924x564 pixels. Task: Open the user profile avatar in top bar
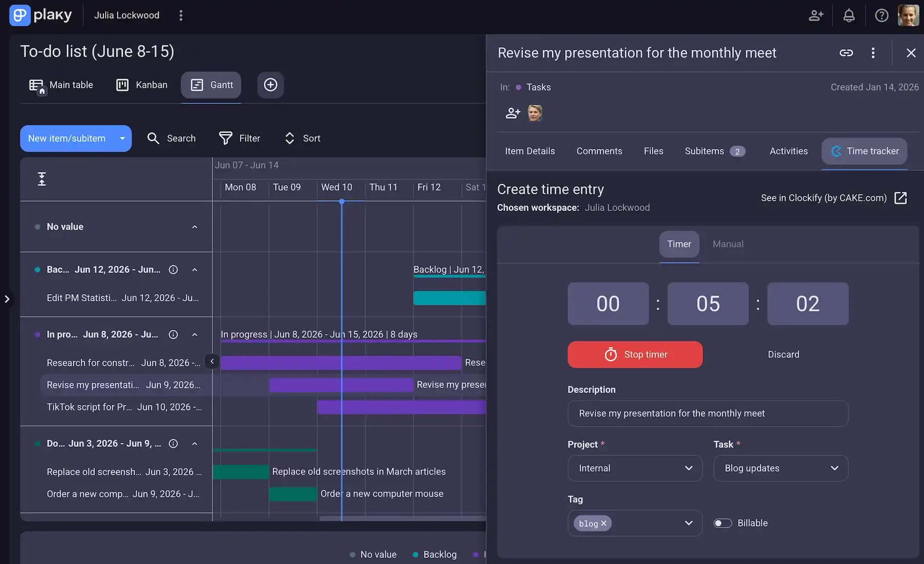pyautogui.click(x=908, y=15)
